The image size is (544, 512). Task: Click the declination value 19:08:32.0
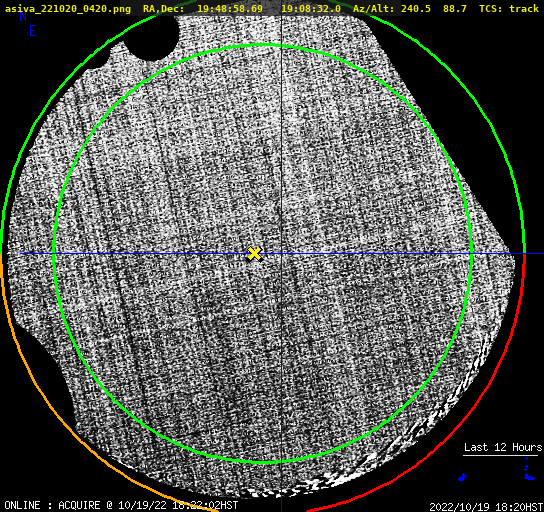pos(311,8)
